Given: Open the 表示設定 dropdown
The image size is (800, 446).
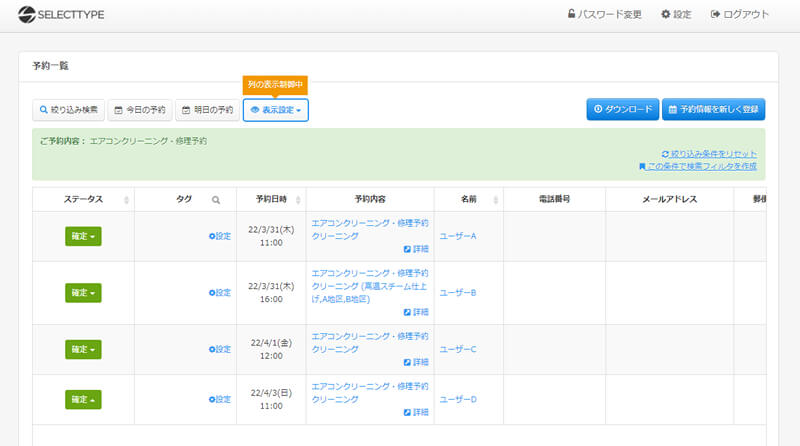Looking at the screenshot, I should click(x=276, y=110).
